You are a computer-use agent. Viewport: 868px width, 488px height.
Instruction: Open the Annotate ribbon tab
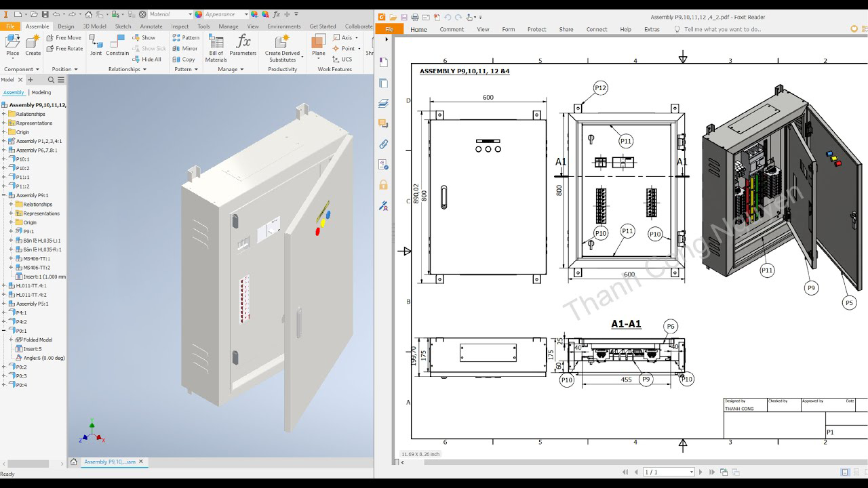click(151, 26)
